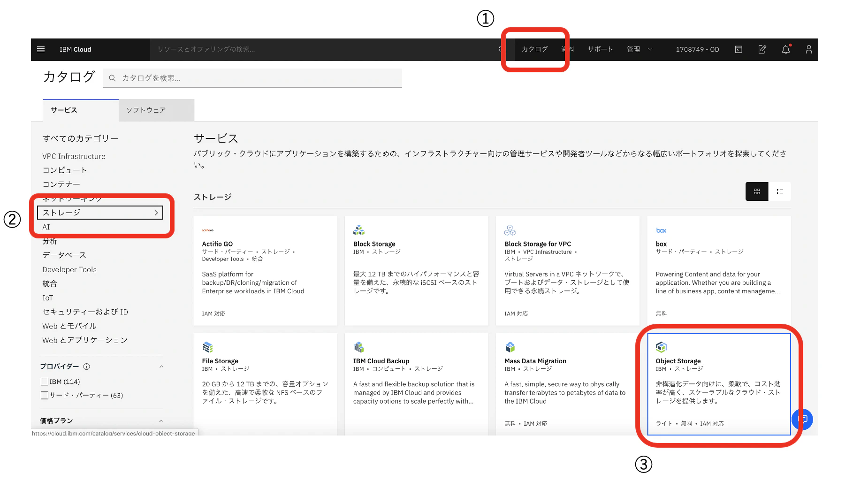Select the VPC Infrastructure category
The height and width of the screenshot is (489, 868).
point(74,156)
